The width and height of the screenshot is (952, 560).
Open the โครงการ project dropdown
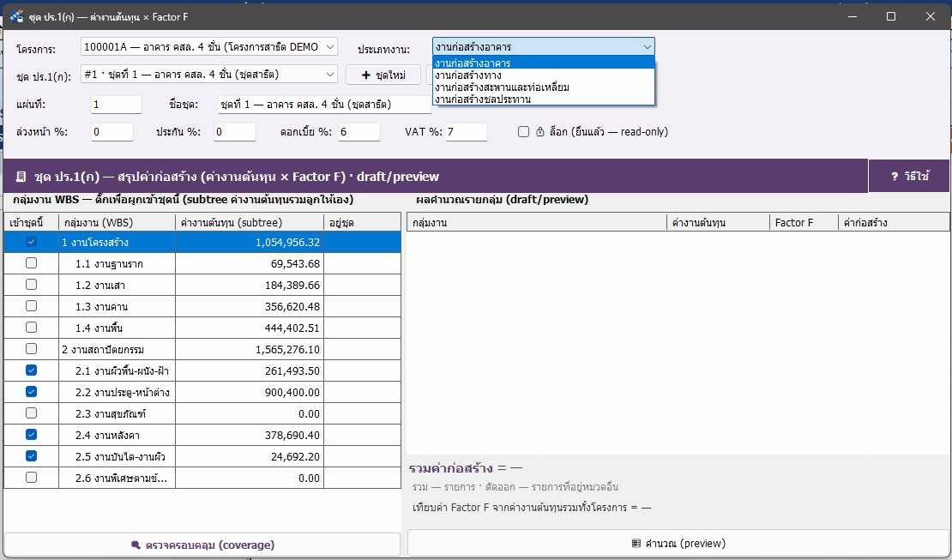coord(209,47)
